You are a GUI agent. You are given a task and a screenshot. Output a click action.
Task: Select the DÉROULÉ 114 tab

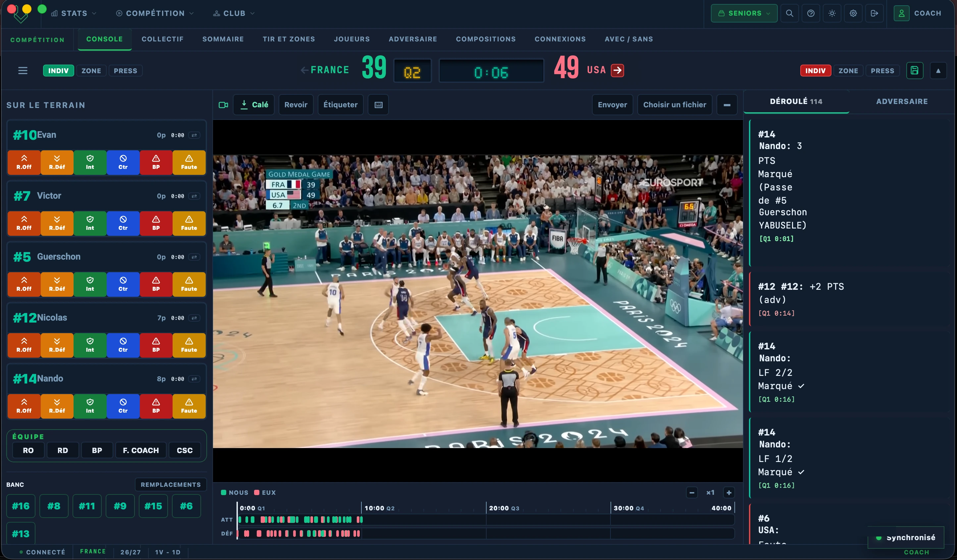796,101
